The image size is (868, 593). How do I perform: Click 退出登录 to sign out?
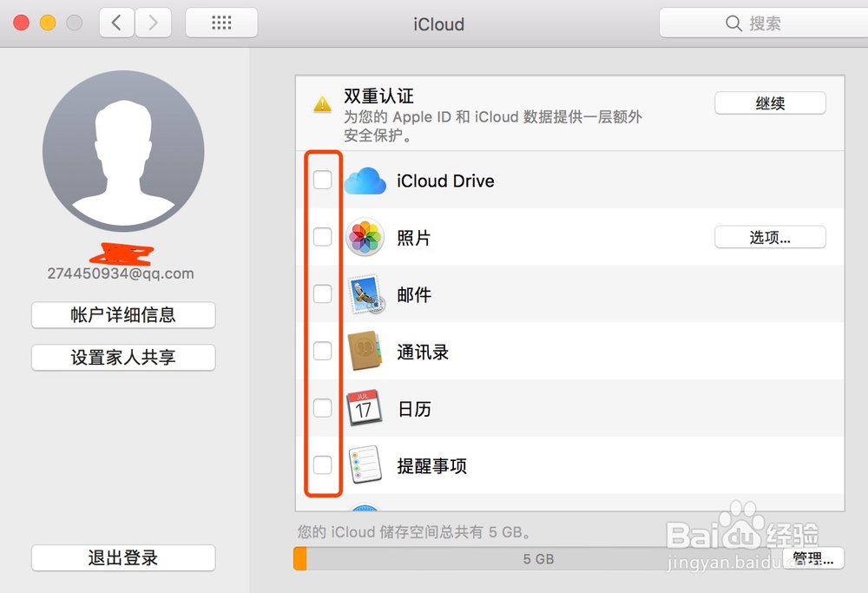point(123,557)
